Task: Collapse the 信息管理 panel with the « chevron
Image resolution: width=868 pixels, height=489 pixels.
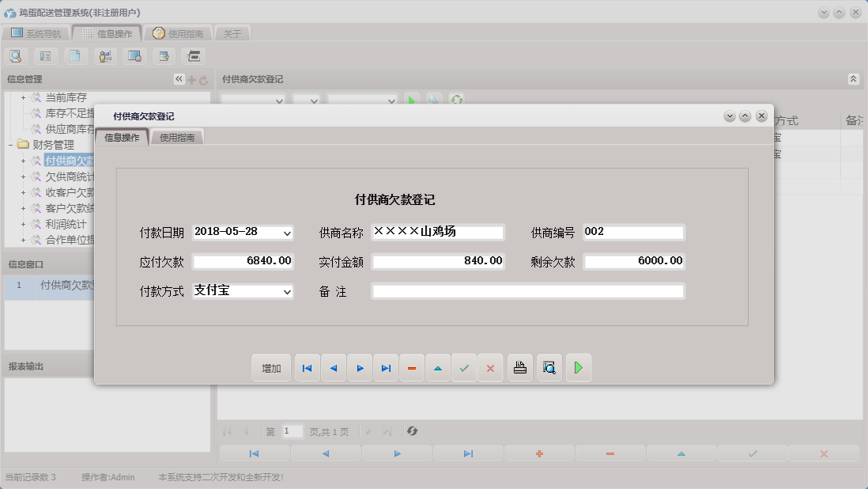Action: 178,78
